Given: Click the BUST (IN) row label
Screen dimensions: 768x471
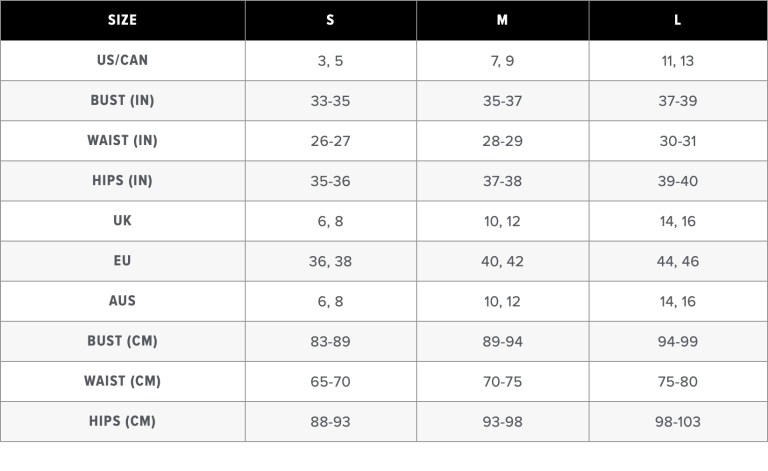Looking at the screenshot, I should (122, 101).
